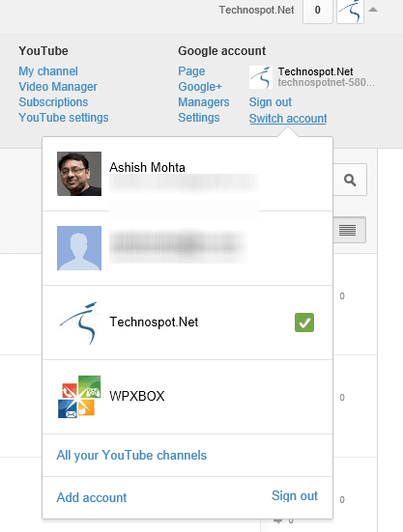Click Add account link
403x532 pixels.
[x=92, y=498]
